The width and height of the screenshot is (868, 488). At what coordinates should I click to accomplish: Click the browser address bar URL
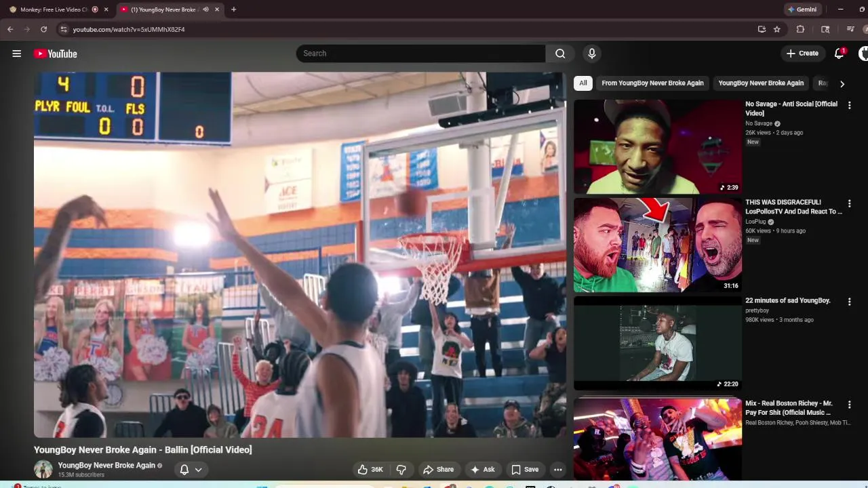(129, 29)
